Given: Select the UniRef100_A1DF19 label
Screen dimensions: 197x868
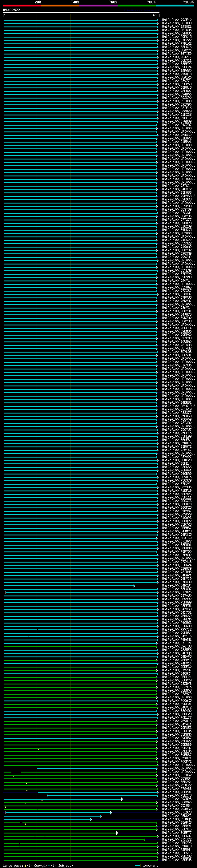Looking at the screenshot, I should pyautogui.click(x=176, y=491).
